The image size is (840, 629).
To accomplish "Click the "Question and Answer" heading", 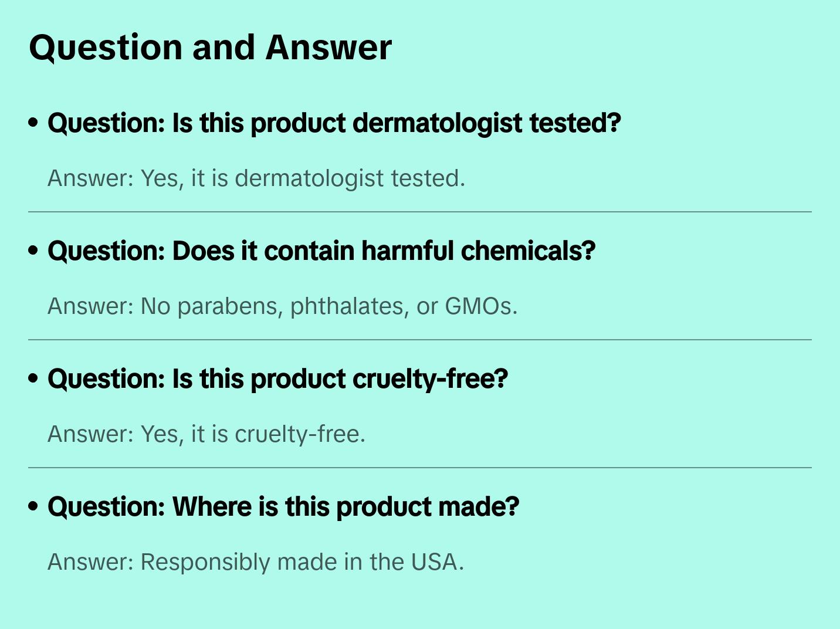I will click(x=210, y=48).
